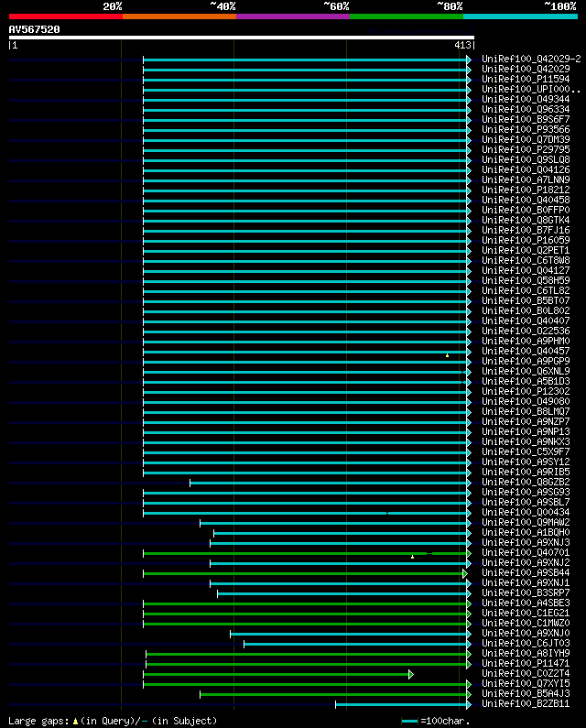Select UniRef100_A1BQH0 label

click(526, 533)
